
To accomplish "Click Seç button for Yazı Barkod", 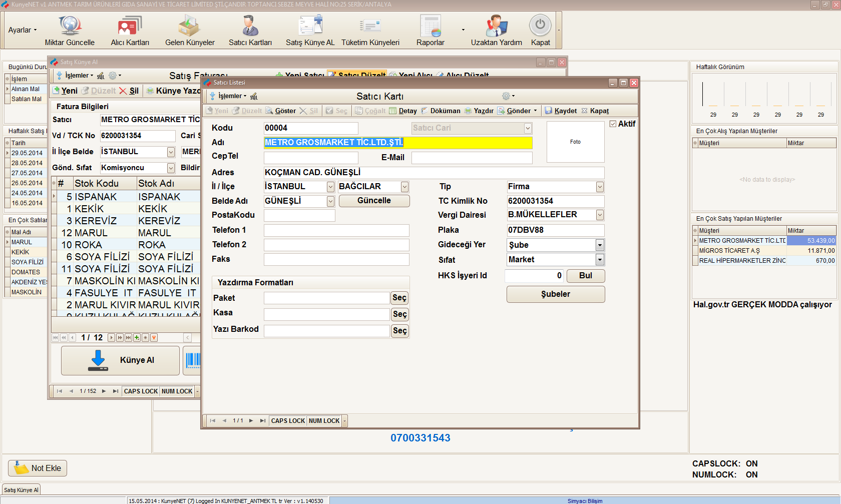I will (399, 331).
